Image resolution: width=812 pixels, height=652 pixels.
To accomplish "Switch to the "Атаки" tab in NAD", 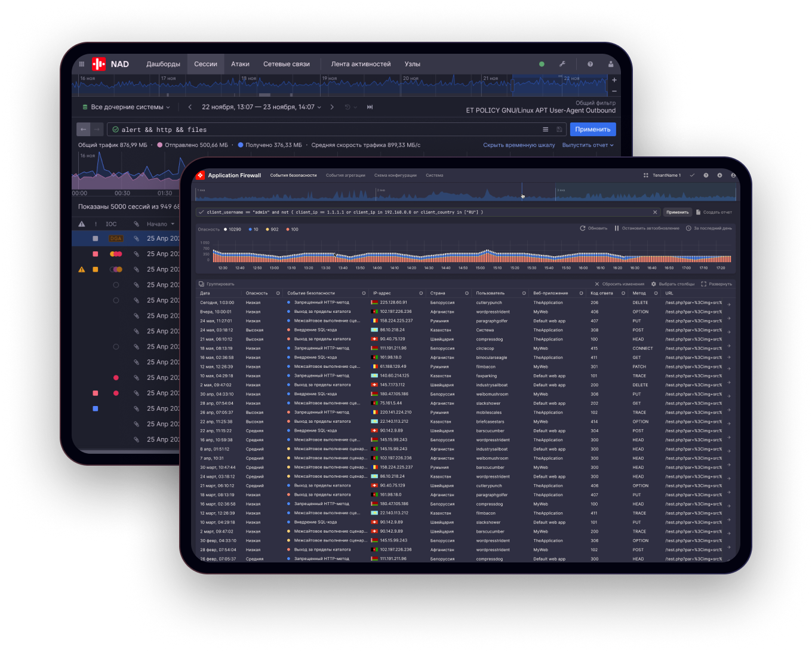I will pyautogui.click(x=240, y=64).
